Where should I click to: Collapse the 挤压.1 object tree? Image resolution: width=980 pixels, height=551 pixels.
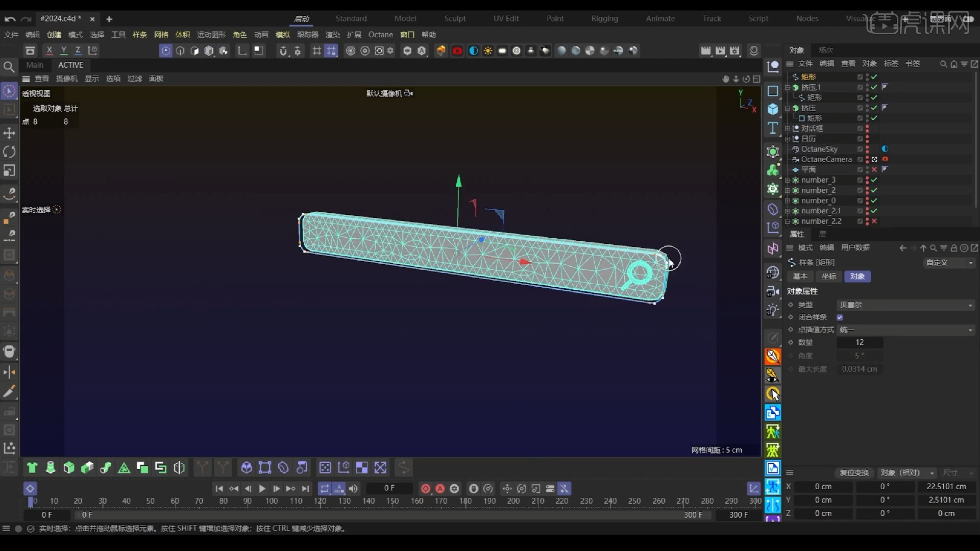[788, 88]
